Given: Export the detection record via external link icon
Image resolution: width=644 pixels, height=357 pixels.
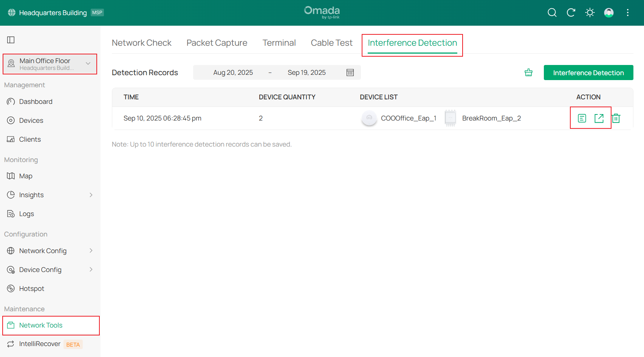Looking at the screenshot, I should pyautogui.click(x=599, y=118).
